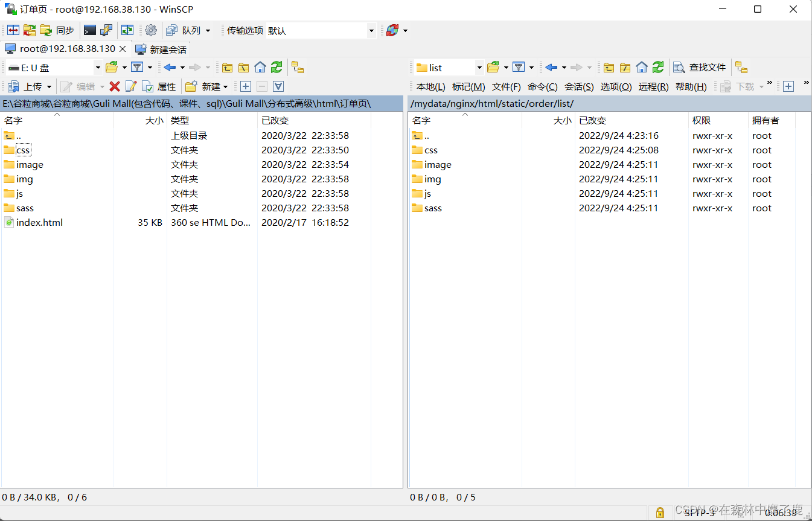This screenshot has width=812, height=521.
Task: Select the css folder in remote panel
Action: coord(431,150)
